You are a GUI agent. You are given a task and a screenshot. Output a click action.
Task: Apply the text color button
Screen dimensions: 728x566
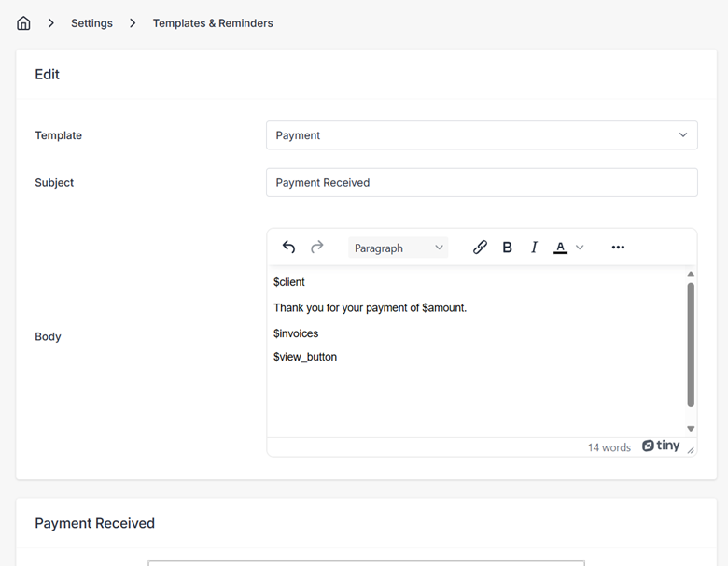coord(560,248)
